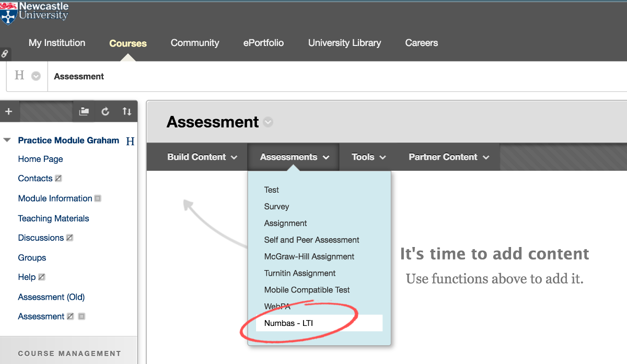627x364 pixels.
Task: Click the options chevron beside Assessment heading
Action: (268, 123)
